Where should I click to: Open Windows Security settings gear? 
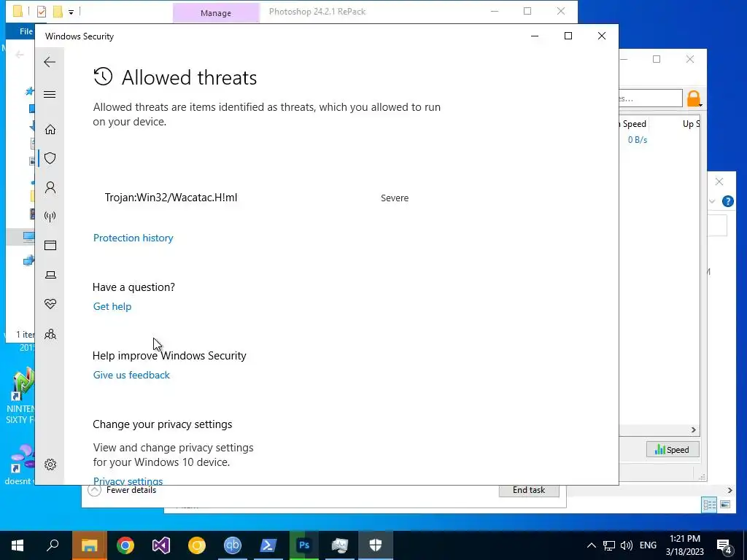50,464
